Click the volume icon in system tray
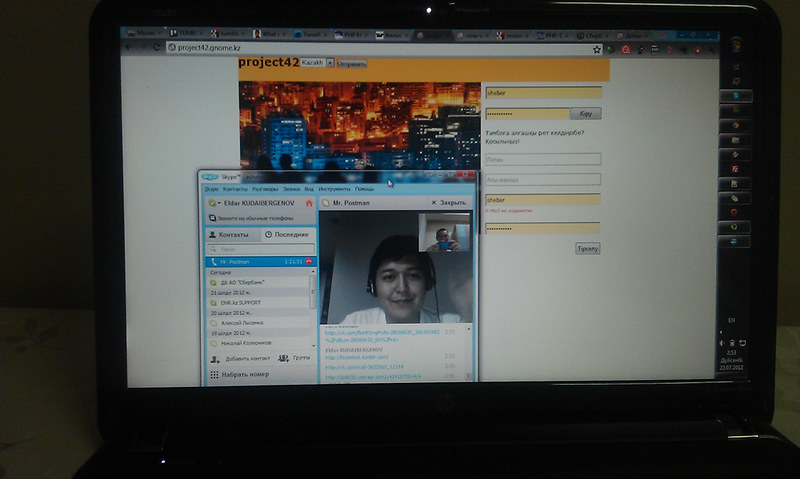The width and height of the screenshot is (800, 479). pos(722,343)
